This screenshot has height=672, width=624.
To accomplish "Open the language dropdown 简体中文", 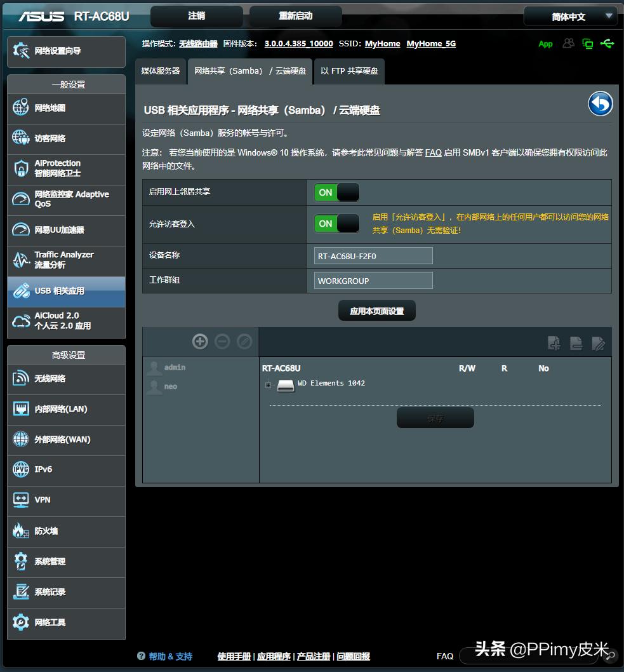I will click(x=569, y=17).
